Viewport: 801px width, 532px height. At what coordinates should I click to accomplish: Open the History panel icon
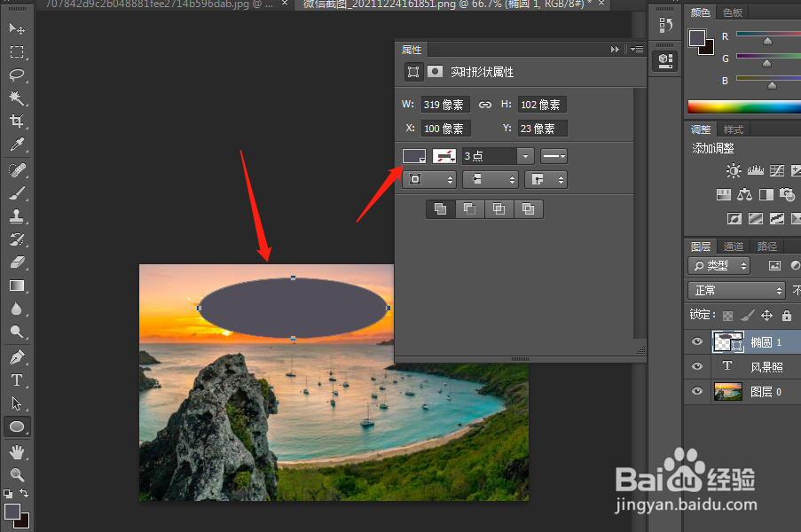pos(665,25)
